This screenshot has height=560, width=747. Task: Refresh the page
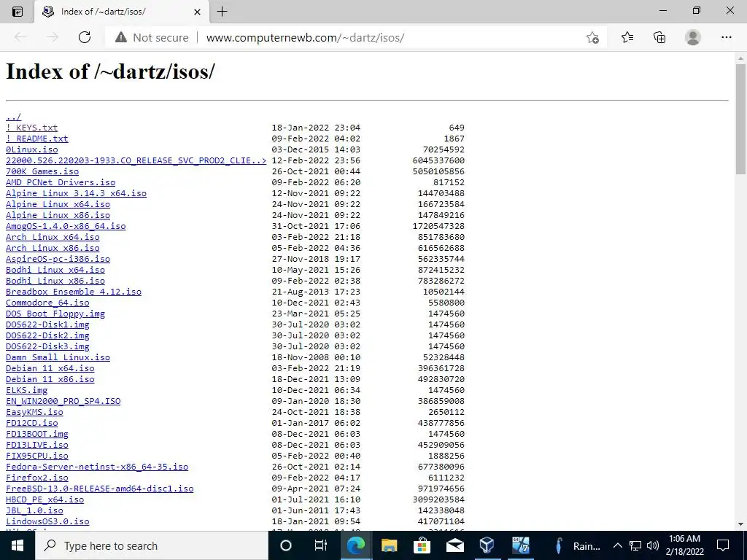[85, 37]
